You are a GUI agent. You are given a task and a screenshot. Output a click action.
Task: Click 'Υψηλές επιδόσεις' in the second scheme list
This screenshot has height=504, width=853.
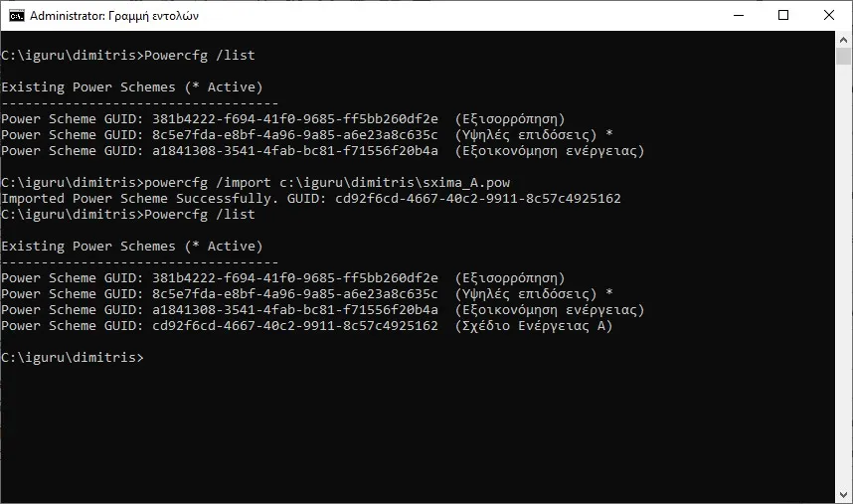(x=525, y=294)
